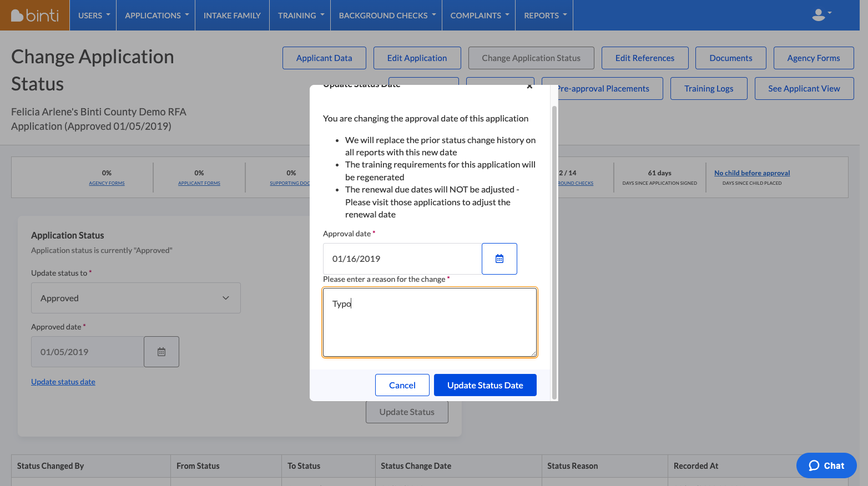The height and width of the screenshot is (486, 868).
Task: Close the Update Status Date dialog
Action: coord(529,86)
